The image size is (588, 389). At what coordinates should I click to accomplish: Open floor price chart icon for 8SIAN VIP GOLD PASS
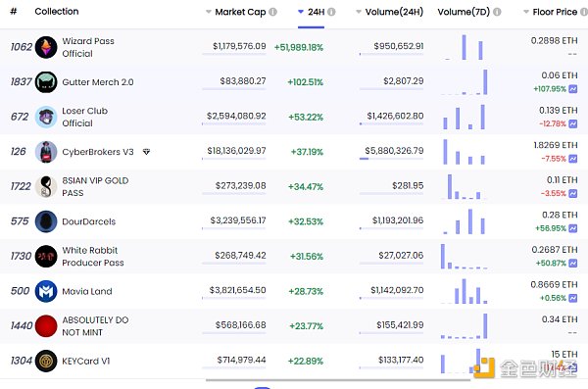(x=573, y=194)
